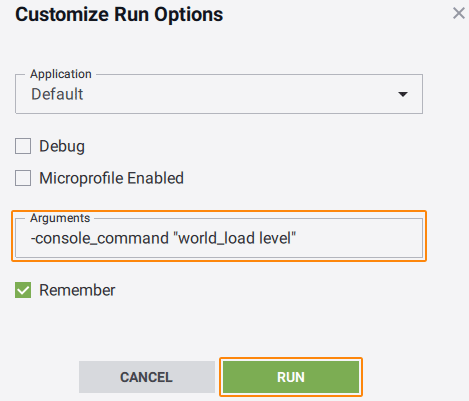Click the Application field label

[x=61, y=74]
